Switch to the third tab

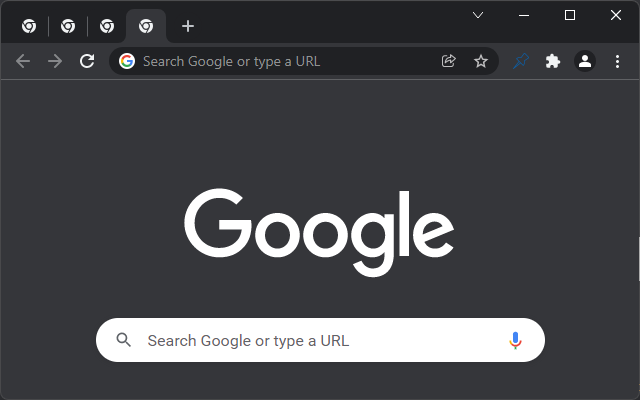click(x=107, y=26)
